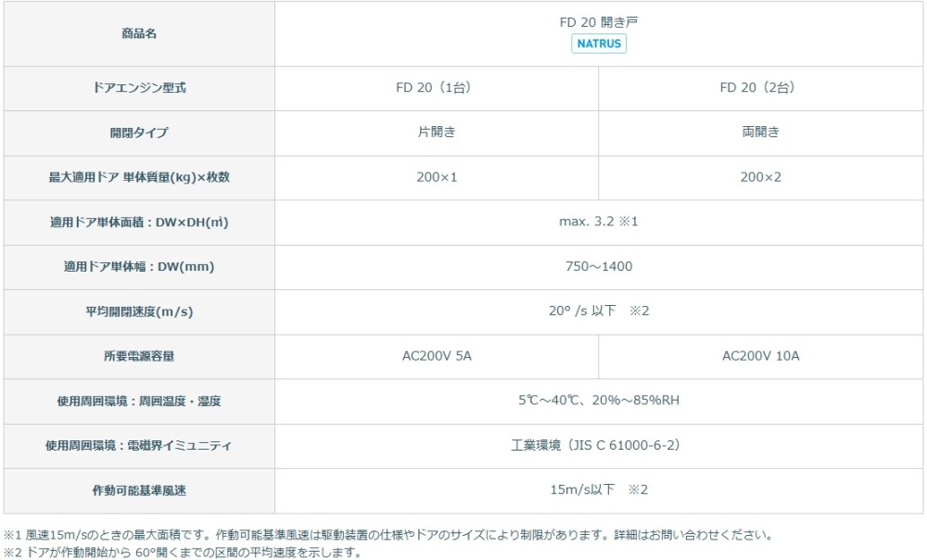Click the 750～1400 door width value
Image resolution: width=927 pixels, height=560 pixels.
(598, 267)
